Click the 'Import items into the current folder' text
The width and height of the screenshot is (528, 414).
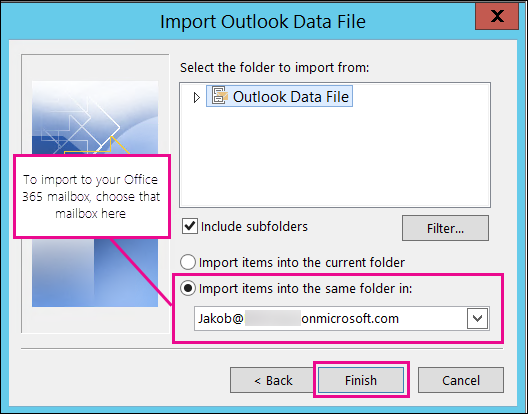click(302, 262)
